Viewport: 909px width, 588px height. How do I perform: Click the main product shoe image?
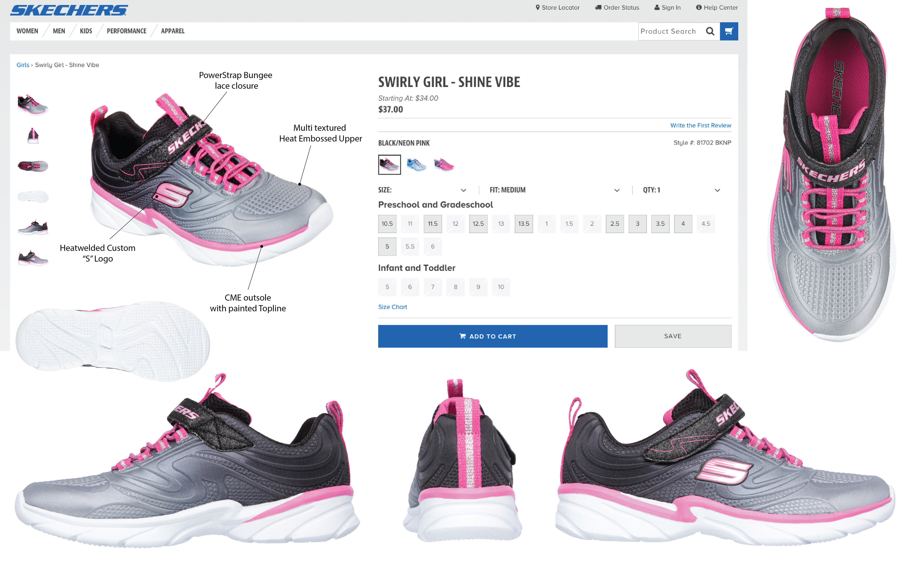point(211,179)
